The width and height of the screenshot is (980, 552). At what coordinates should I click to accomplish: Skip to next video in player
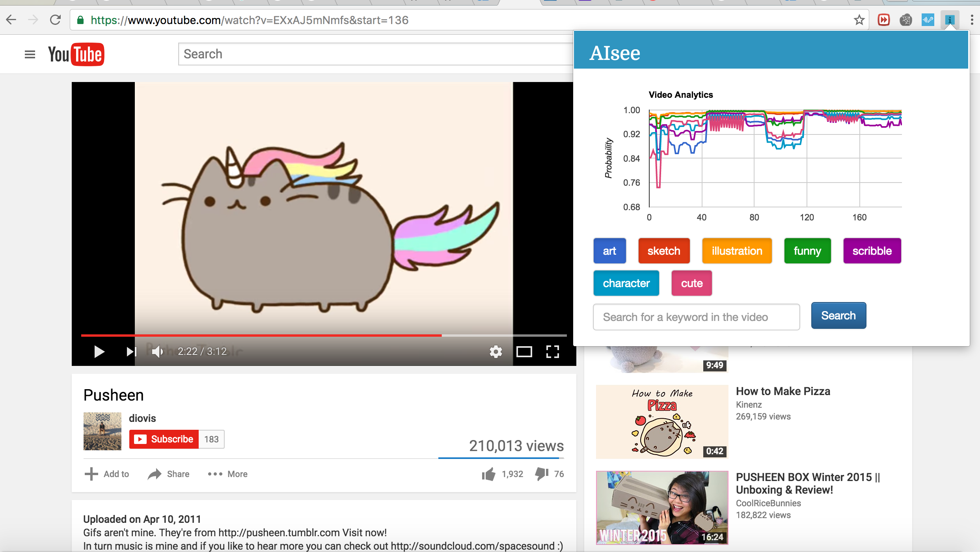pyautogui.click(x=131, y=351)
